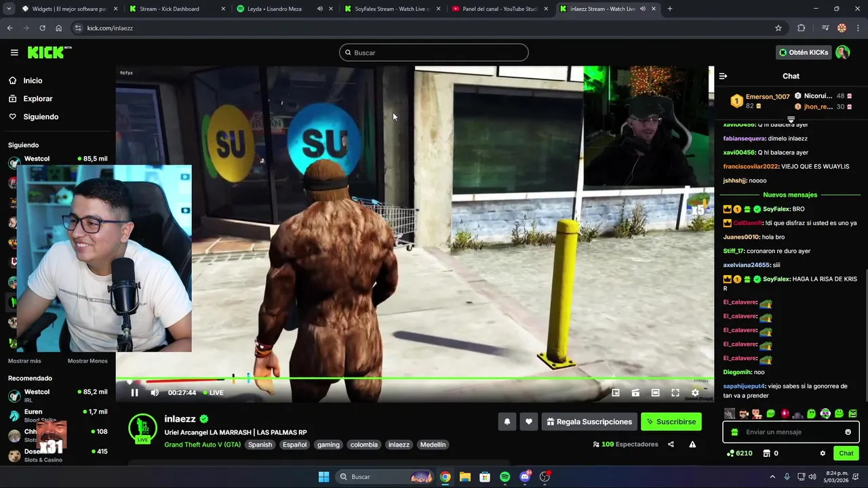
Task: Click Nuevos mensajes divider to jump
Action: coord(790,195)
